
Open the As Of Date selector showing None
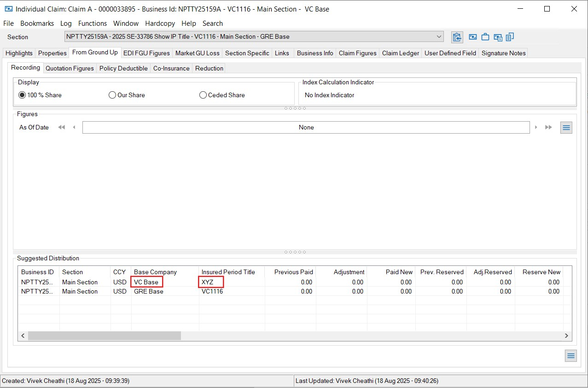pos(306,127)
